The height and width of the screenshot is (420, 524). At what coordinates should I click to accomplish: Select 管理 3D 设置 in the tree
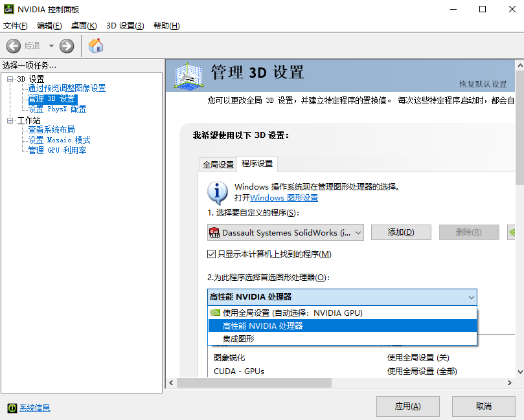click(x=52, y=99)
